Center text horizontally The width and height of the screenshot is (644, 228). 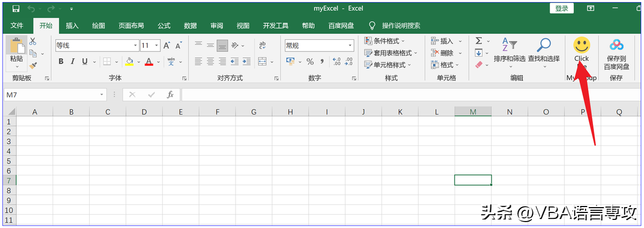click(210, 62)
